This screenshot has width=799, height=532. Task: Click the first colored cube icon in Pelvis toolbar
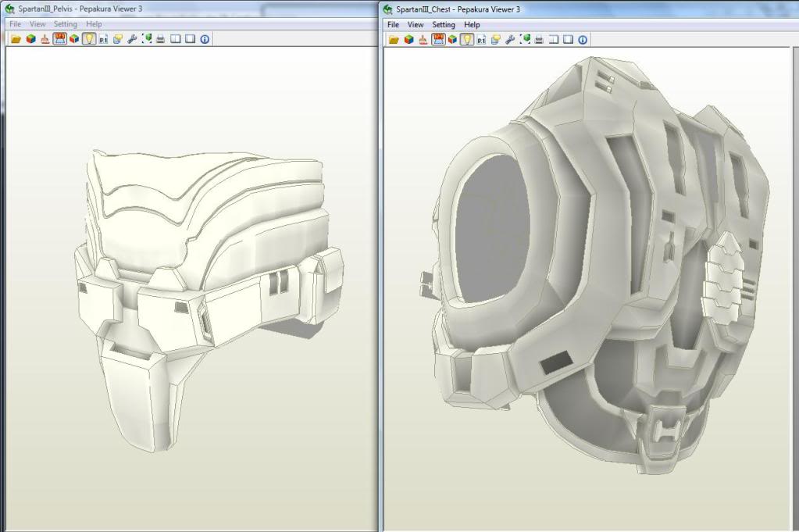pyautogui.click(x=30, y=39)
